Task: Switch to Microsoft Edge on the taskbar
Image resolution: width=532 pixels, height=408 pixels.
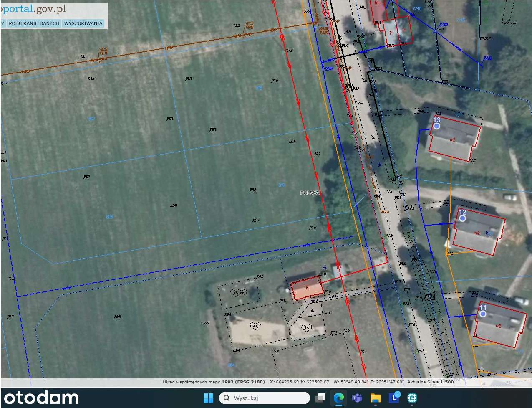Action: point(338,398)
